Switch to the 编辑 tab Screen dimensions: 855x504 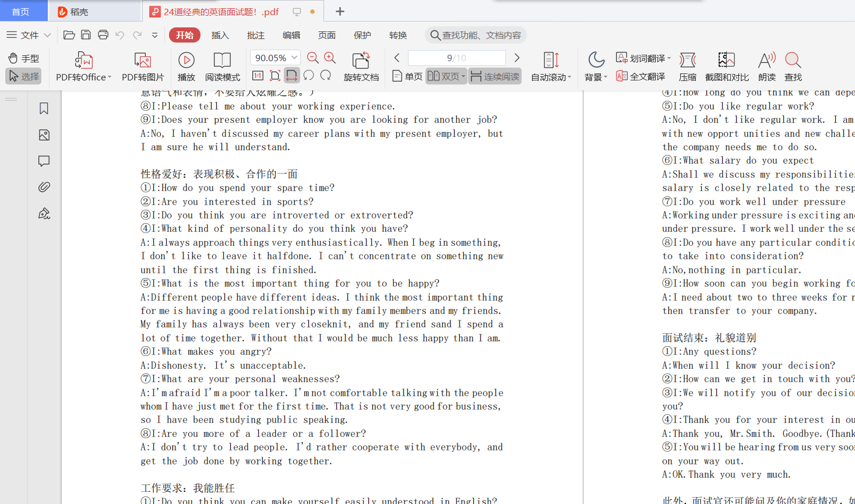[x=291, y=35]
